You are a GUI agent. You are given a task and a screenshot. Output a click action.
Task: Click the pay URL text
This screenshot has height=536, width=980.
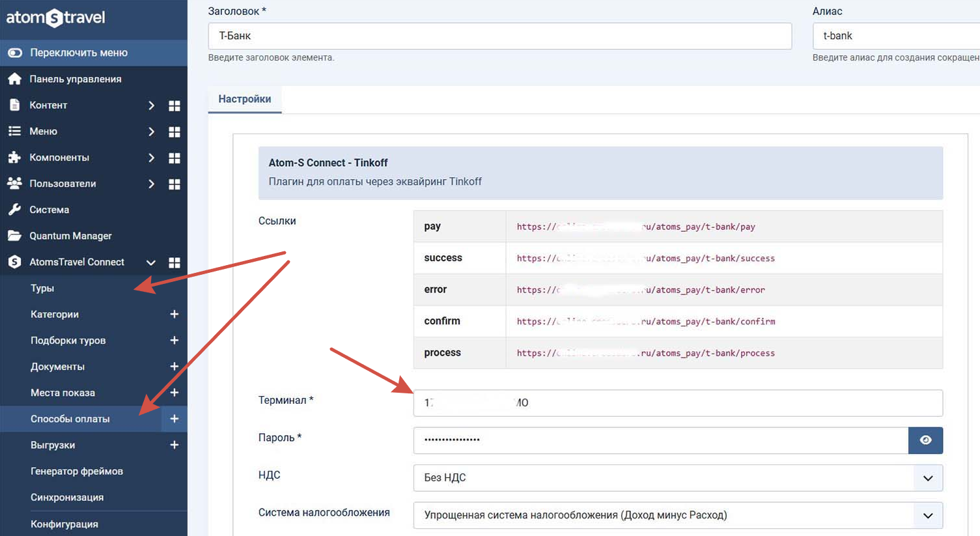(x=636, y=227)
